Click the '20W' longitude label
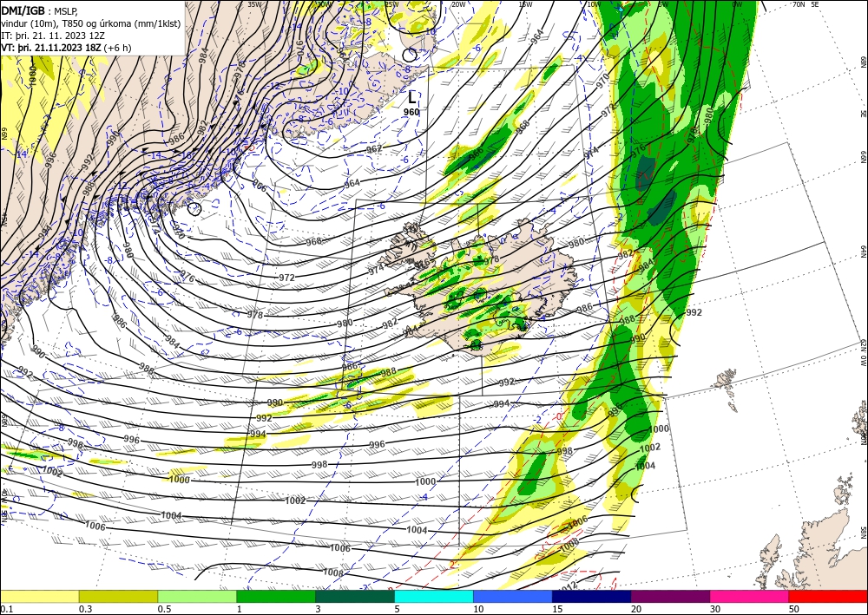868x615 pixels. [x=458, y=4]
